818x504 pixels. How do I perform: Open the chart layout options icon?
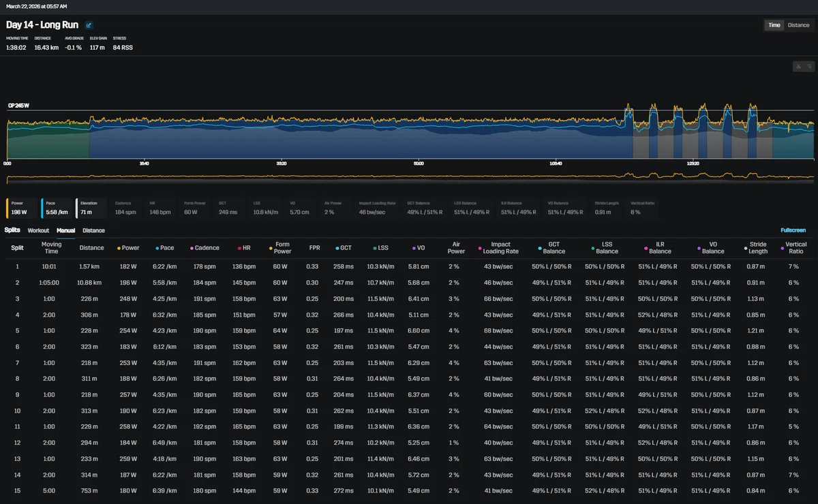[809, 67]
